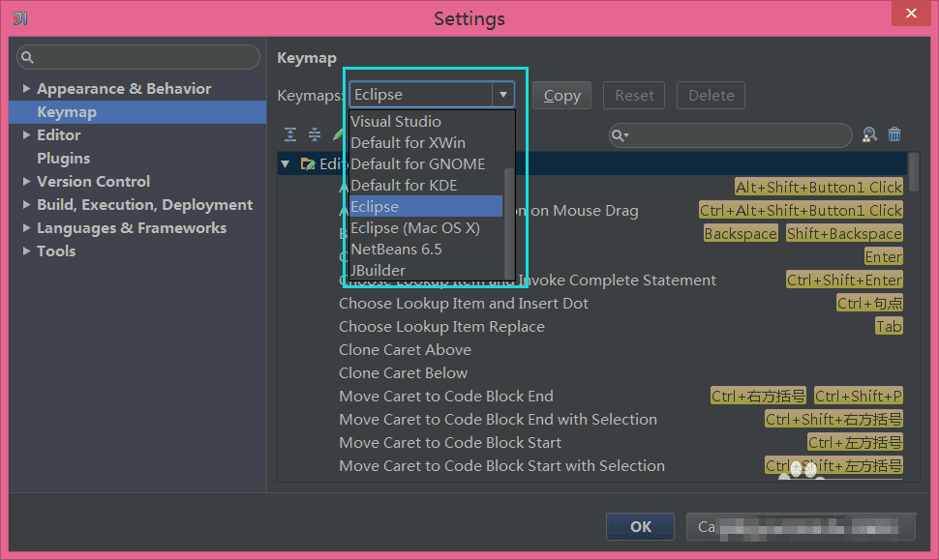Screen dimensions: 939x560
Task: Click the keymap actions filter field
Action: click(x=730, y=135)
